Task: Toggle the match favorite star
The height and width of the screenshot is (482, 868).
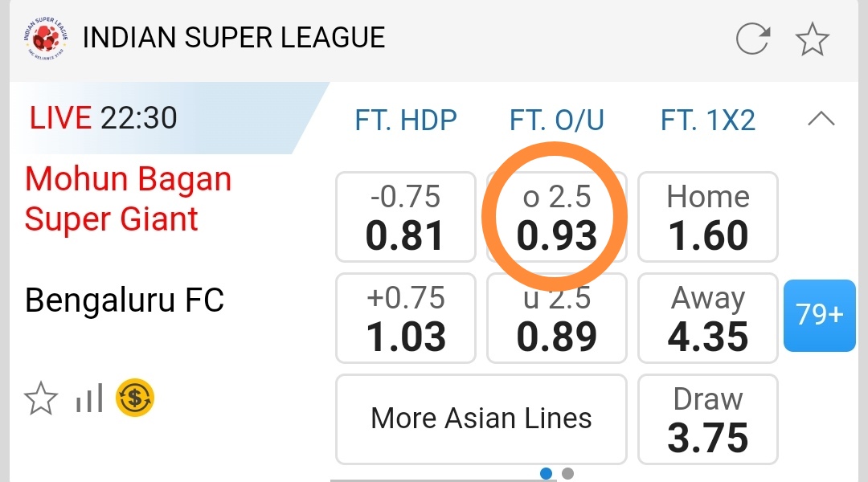Action: [x=41, y=398]
